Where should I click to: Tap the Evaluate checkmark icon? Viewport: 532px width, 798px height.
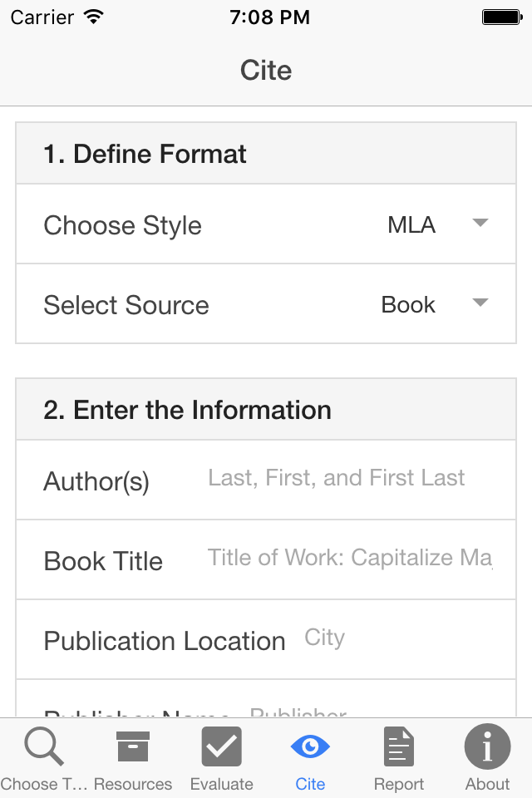(x=221, y=746)
